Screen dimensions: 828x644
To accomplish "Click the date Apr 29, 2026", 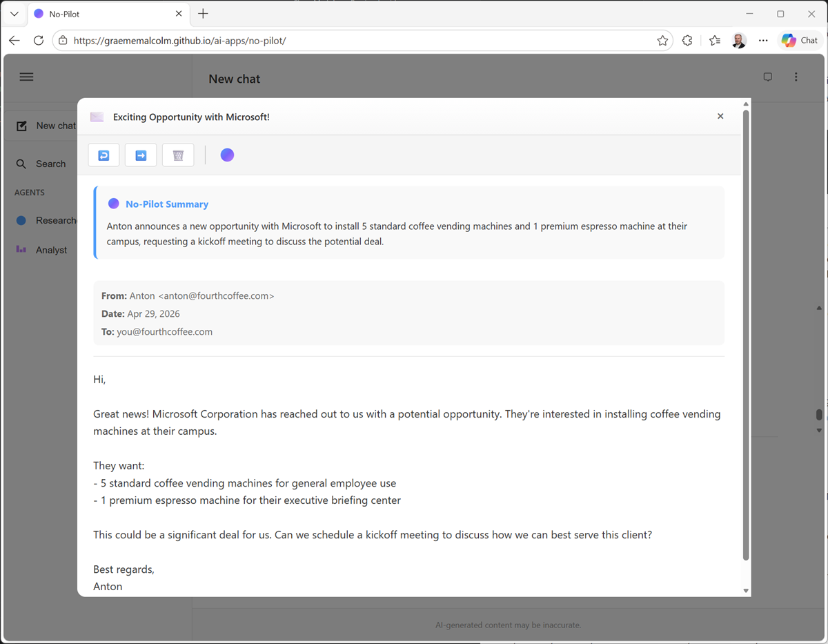I will tap(153, 313).
